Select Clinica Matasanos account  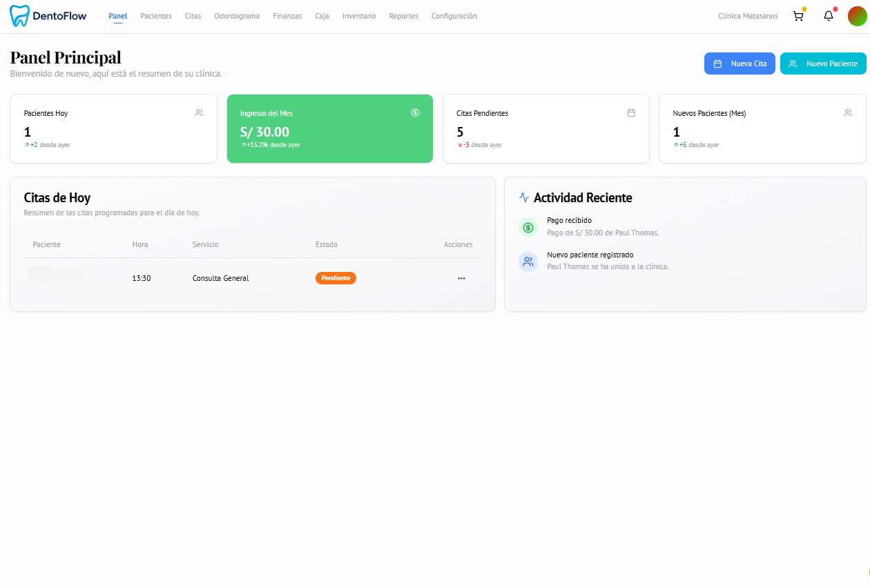click(748, 15)
